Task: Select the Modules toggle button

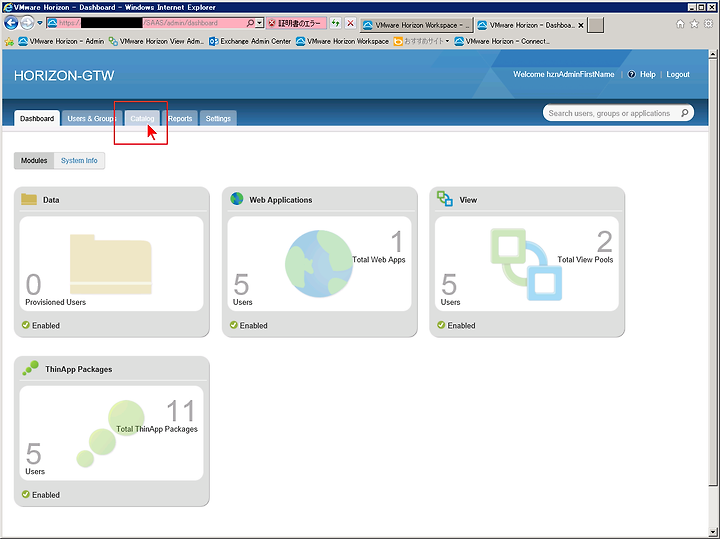Action: tap(34, 161)
